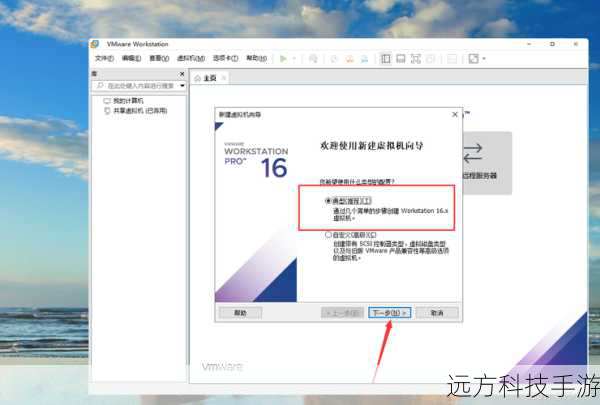
Task: Click the console view toolbar icon
Action: pos(452,59)
